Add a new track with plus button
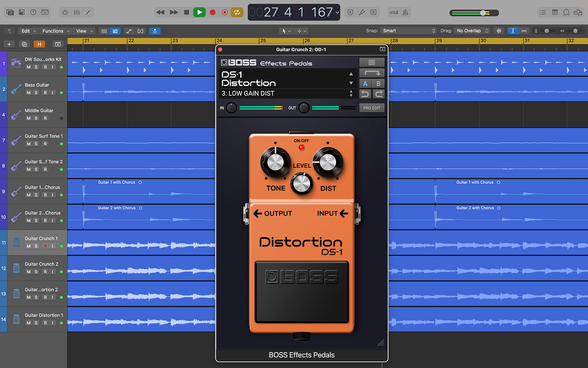Viewport: 588px width, 368px height. click(x=9, y=44)
